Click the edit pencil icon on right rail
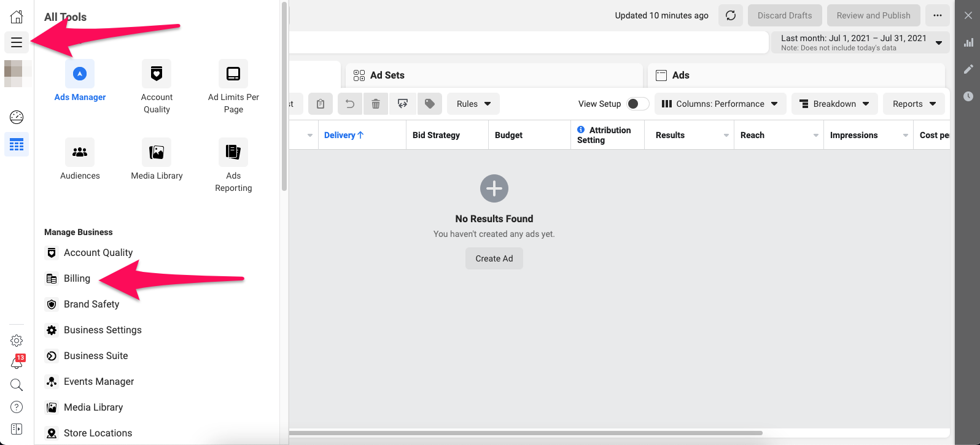 968,69
